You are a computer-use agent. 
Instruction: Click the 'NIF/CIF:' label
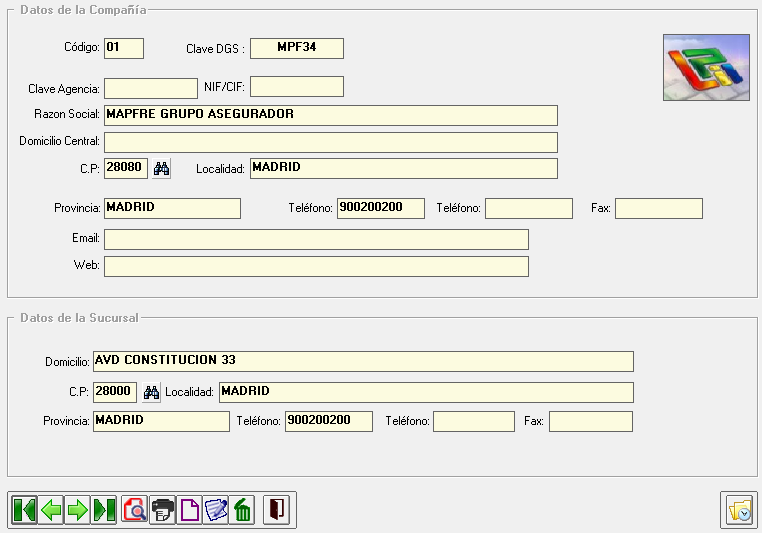(x=225, y=87)
